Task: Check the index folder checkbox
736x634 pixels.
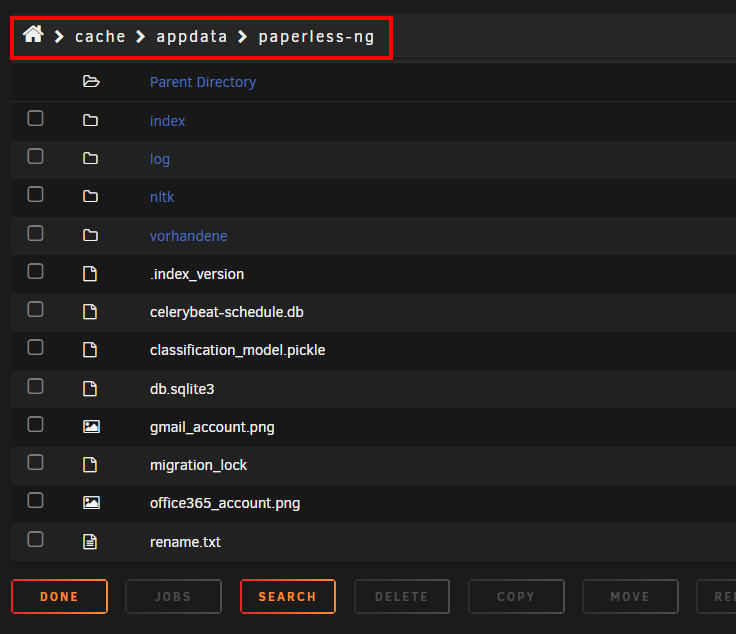Action: click(35, 118)
